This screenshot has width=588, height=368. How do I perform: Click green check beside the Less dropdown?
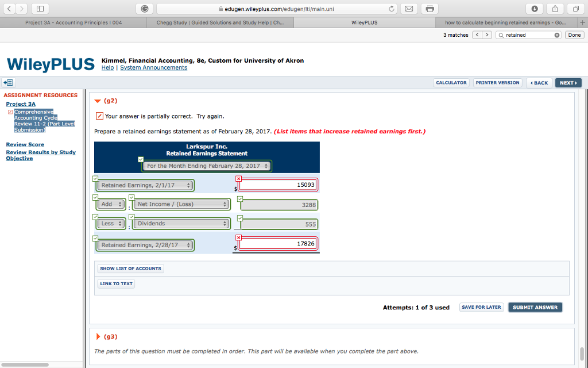click(95, 217)
